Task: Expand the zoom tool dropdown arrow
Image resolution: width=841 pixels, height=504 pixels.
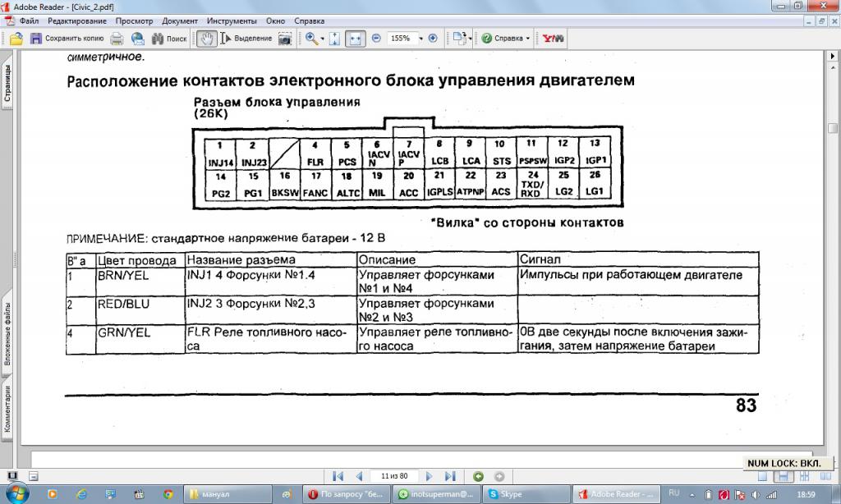Action: coord(322,39)
